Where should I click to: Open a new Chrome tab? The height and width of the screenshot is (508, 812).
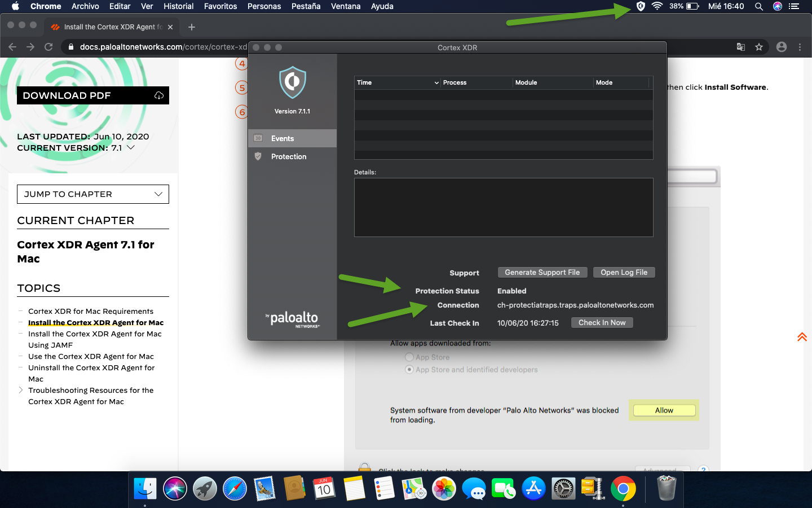point(192,27)
